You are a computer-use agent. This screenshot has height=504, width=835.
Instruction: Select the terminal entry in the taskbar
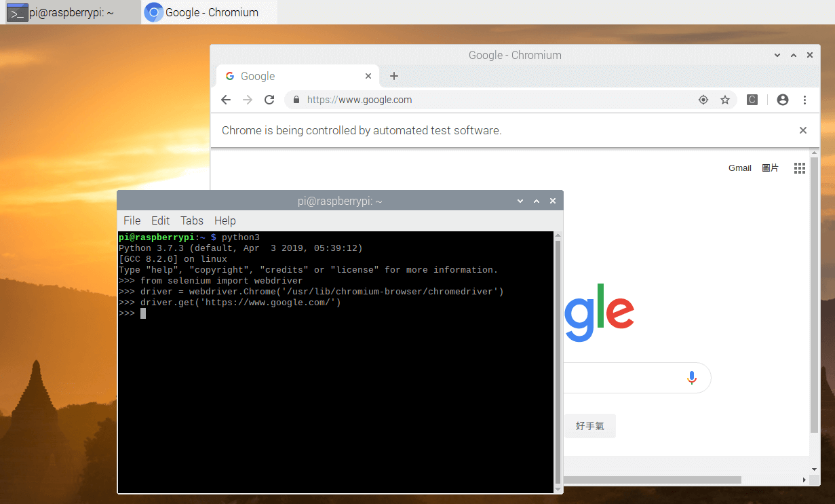68,12
